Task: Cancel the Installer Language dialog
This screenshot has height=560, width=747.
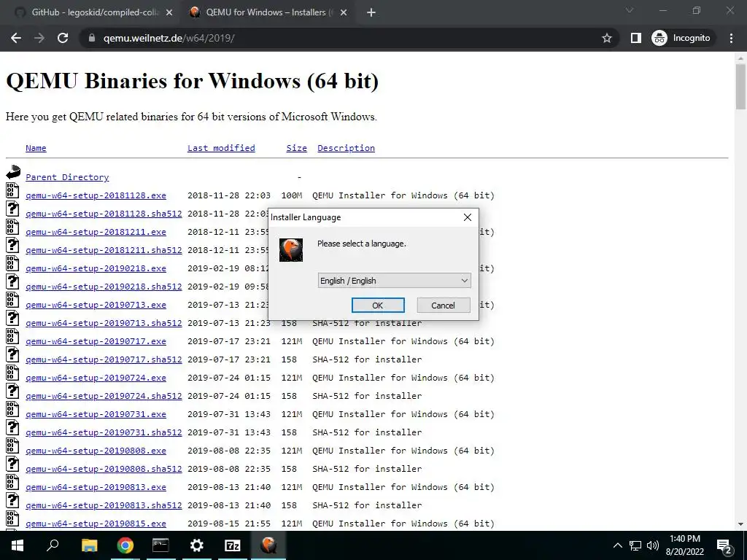Action: coord(443,306)
